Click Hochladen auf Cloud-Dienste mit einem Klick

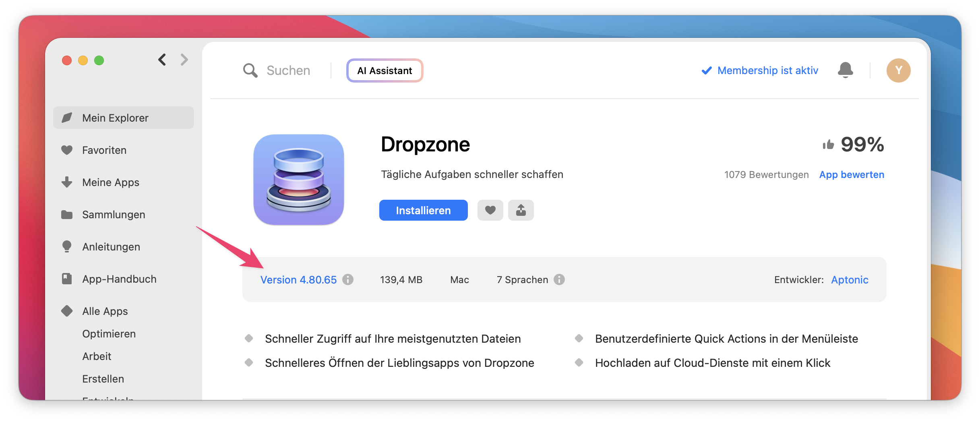point(713,363)
